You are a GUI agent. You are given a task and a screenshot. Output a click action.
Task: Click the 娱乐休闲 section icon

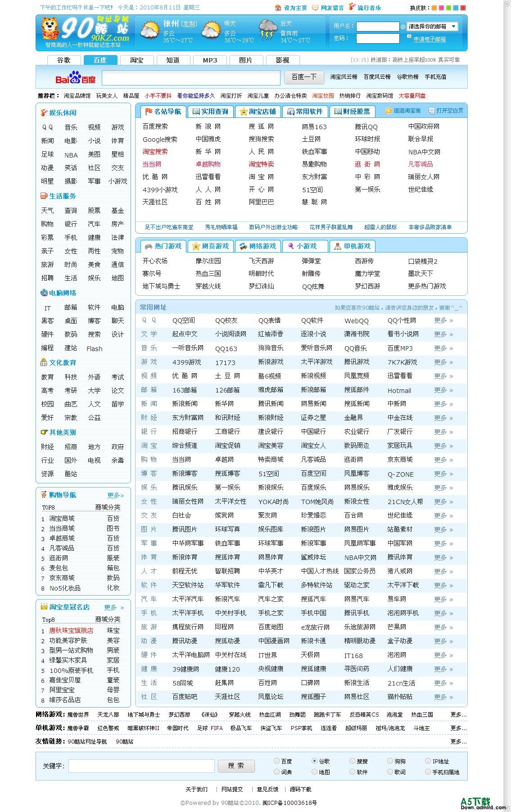pos(44,113)
